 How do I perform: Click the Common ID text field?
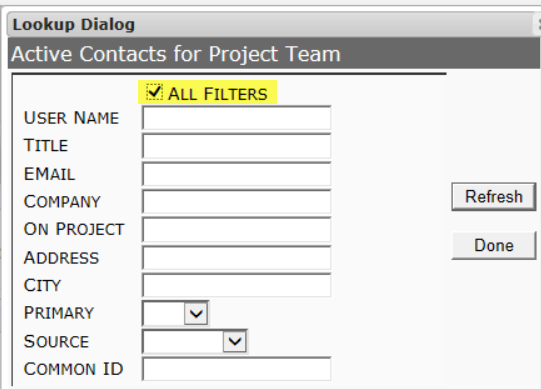[236, 369]
